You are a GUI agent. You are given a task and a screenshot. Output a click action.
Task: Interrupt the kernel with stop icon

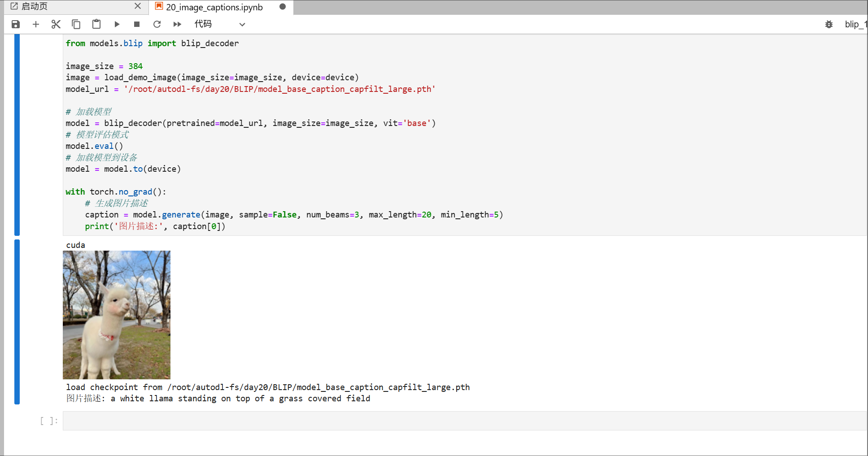point(137,24)
